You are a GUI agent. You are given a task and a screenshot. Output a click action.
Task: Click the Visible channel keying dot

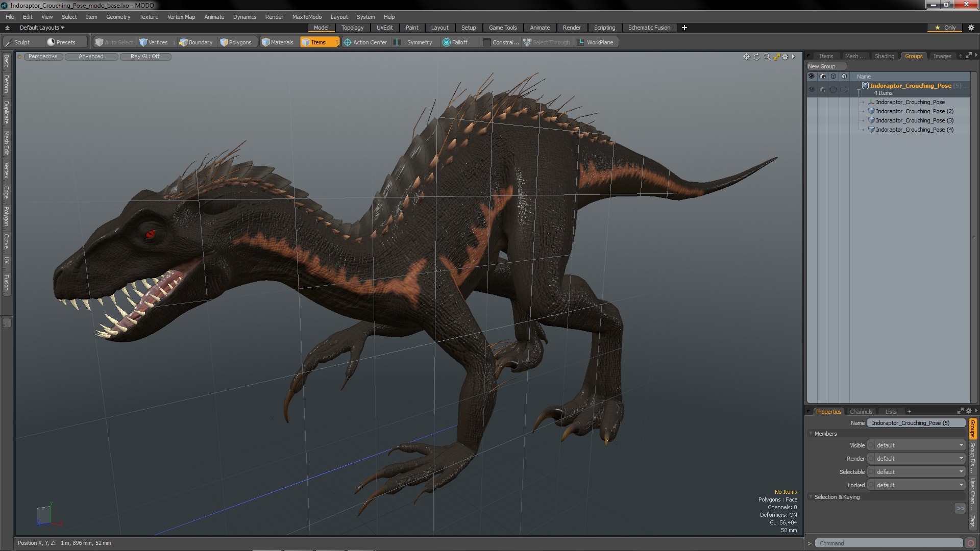tap(871, 445)
